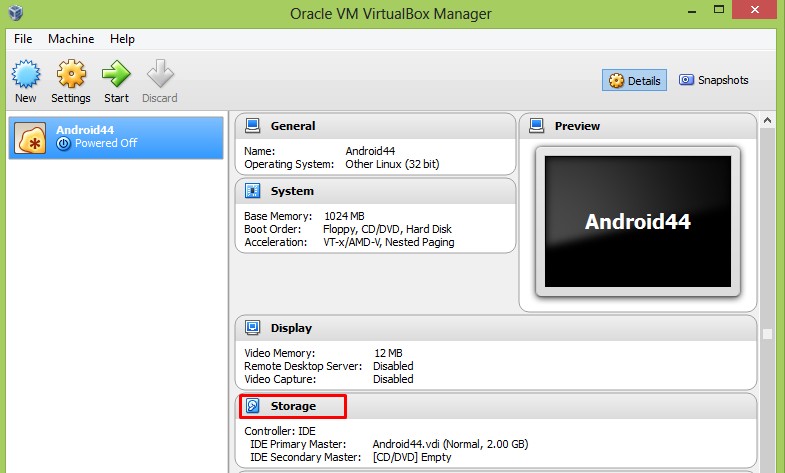Switch to the Details view
785x473 pixels.
tap(634, 81)
